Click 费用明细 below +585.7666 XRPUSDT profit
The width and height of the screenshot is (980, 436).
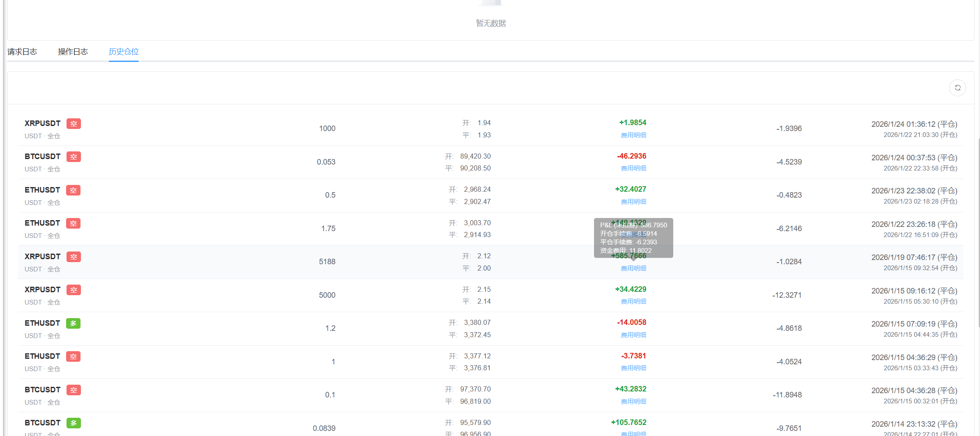pos(633,268)
